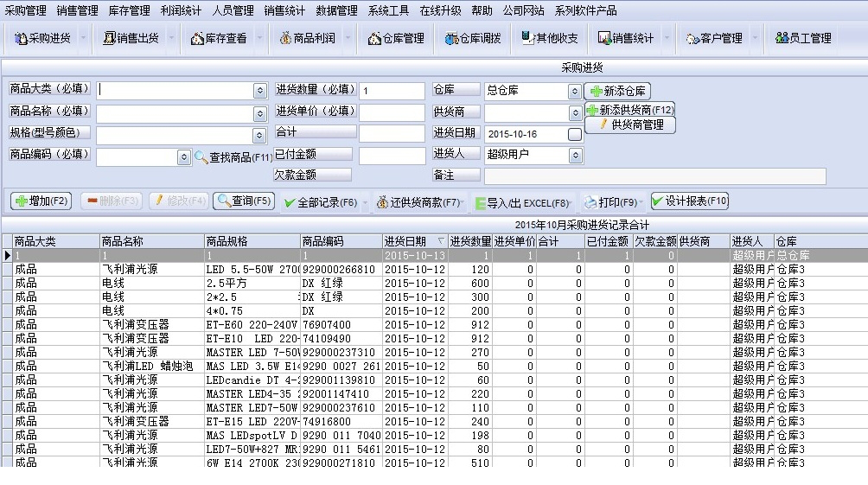The height and width of the screenshot is (485, 868).
Task: Open the 采购进货 toolbar icon
Action: point(43,38)
